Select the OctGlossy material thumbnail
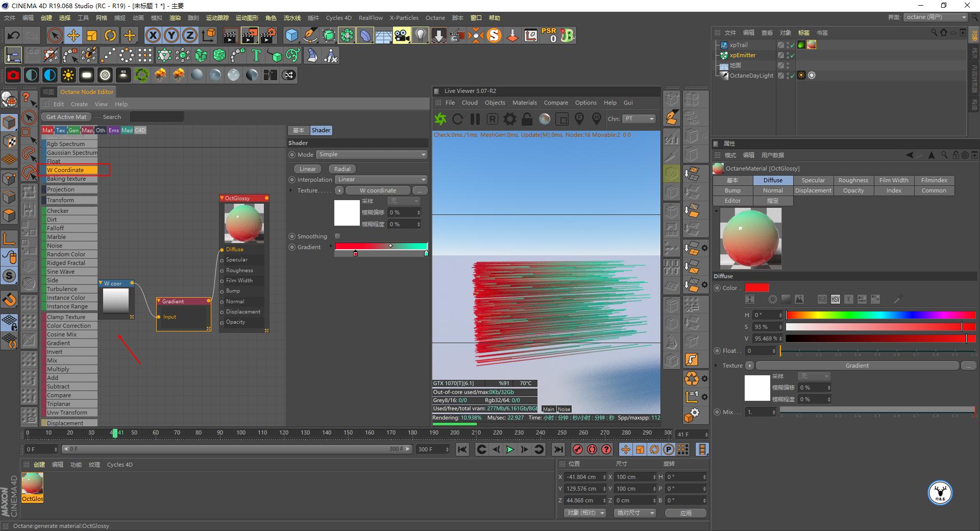The image size is (980, 531). coord(33,484)
